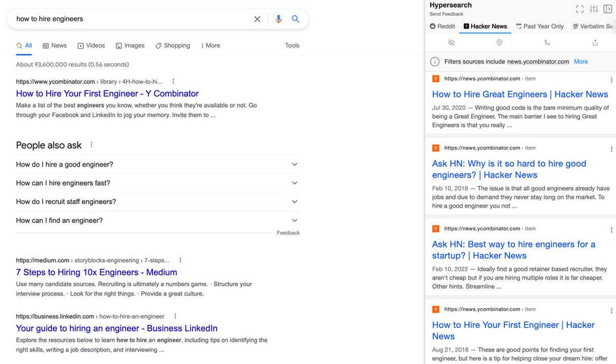Switch to the Images tab
Image resolution: width=616 pixels, height=364 pixels.
coord(130,46)
